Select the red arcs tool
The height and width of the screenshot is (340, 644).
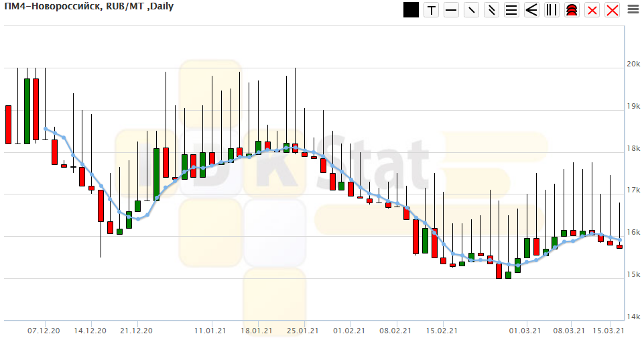pyautogui.click(x=572, y=10)
